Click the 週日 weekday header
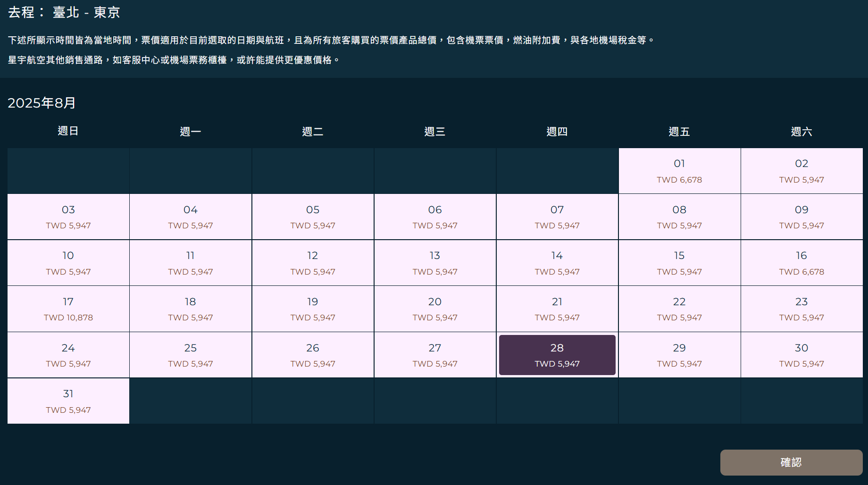The height and width of the screenshot is (485, 868). pos(68,131)
